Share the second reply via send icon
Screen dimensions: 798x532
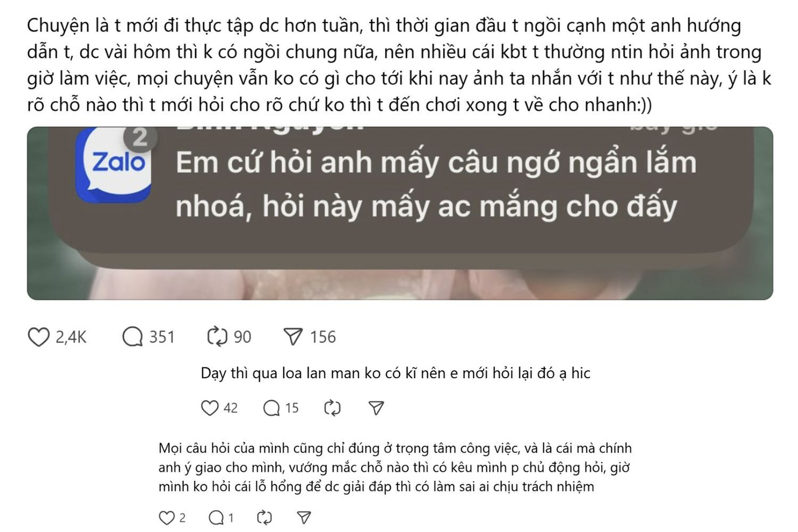coord(304,518)
